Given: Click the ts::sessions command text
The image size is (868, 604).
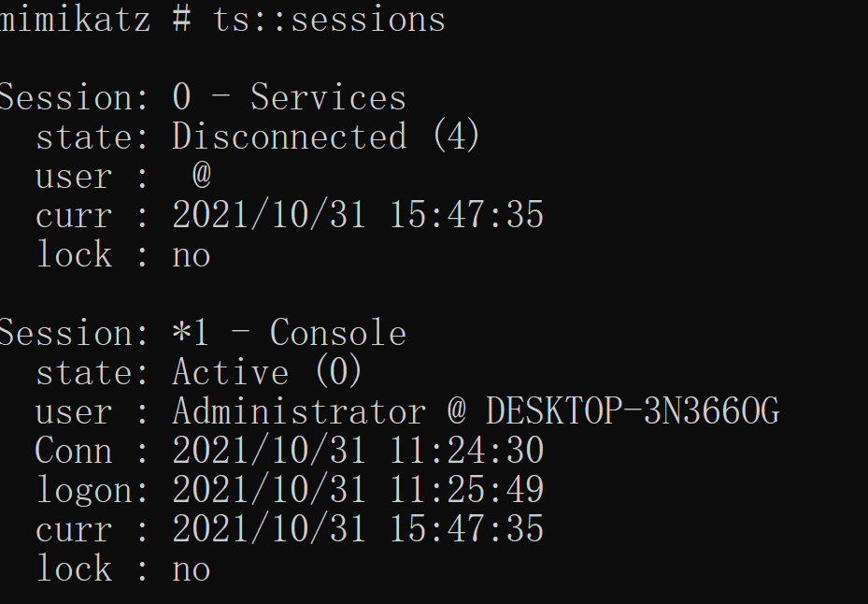Looking at the screenshot, I should point(329,21).
